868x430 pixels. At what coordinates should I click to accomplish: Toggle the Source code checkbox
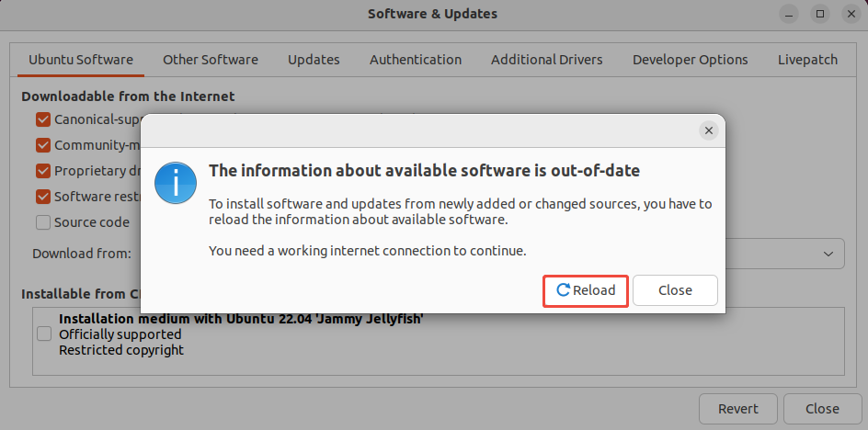pyautogui.click(x=43, y=222)
